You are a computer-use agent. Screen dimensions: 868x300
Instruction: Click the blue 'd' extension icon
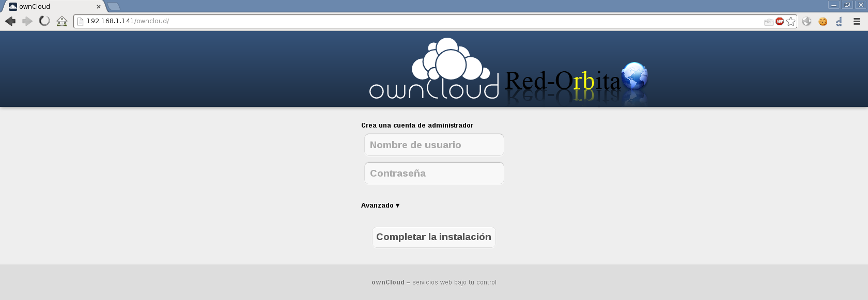point(839,21)
